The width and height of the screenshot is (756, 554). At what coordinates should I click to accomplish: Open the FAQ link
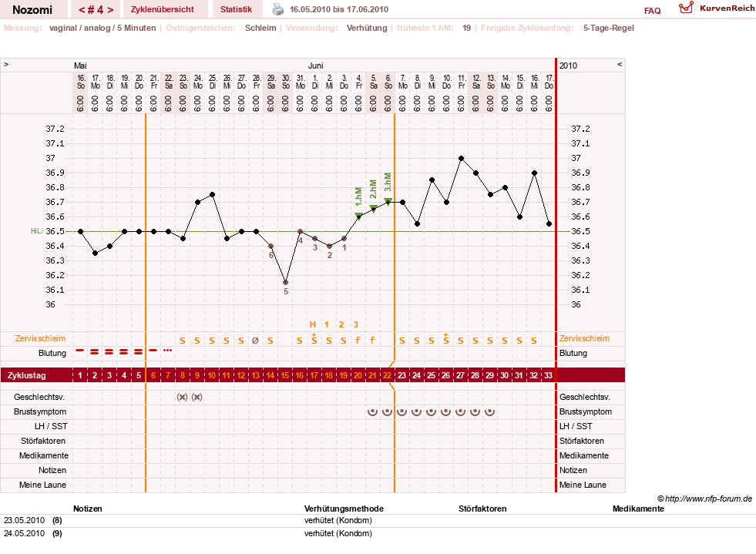coord(652,11)
